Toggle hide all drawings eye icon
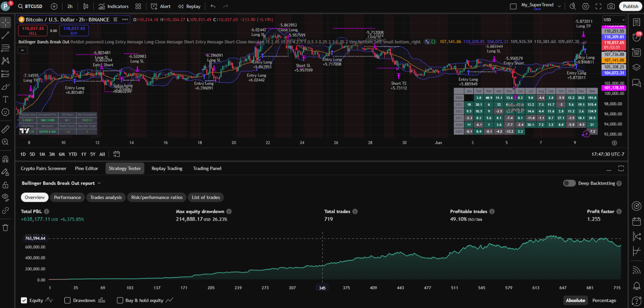 [6, 197]
